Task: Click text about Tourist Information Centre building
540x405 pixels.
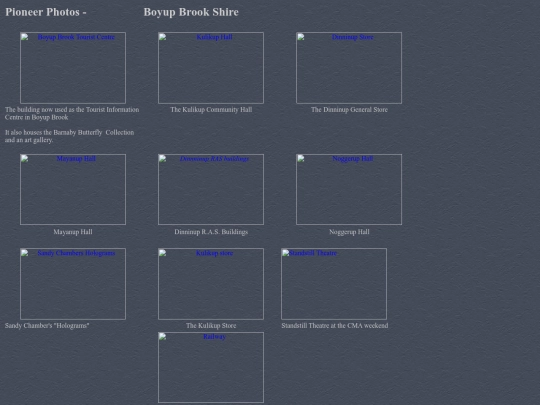Action: [72, 113]
